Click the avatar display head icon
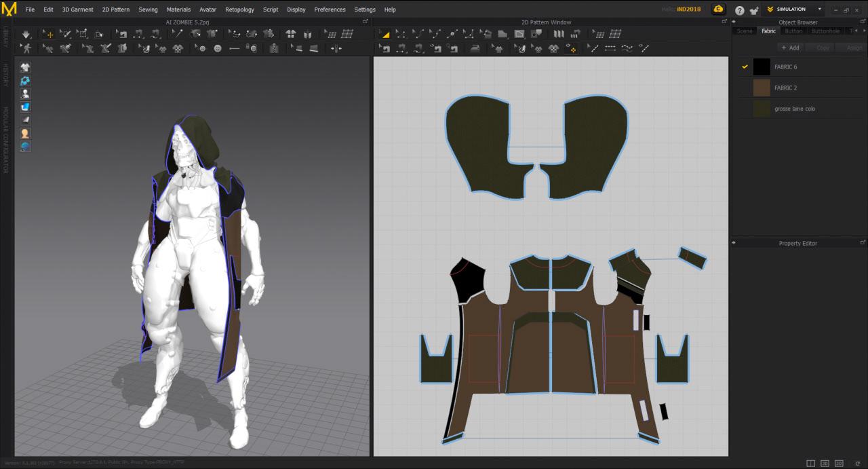Screen dimensions: 868x469 coord(25,133)
